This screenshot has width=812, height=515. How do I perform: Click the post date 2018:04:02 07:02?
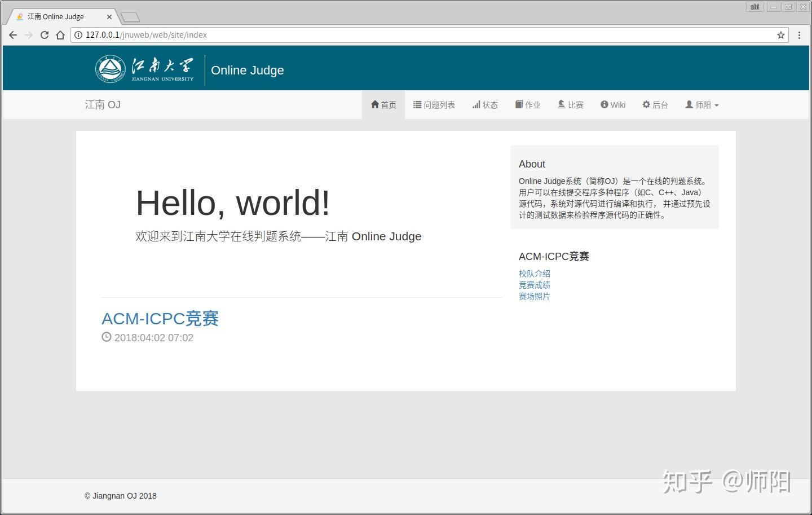154,338
